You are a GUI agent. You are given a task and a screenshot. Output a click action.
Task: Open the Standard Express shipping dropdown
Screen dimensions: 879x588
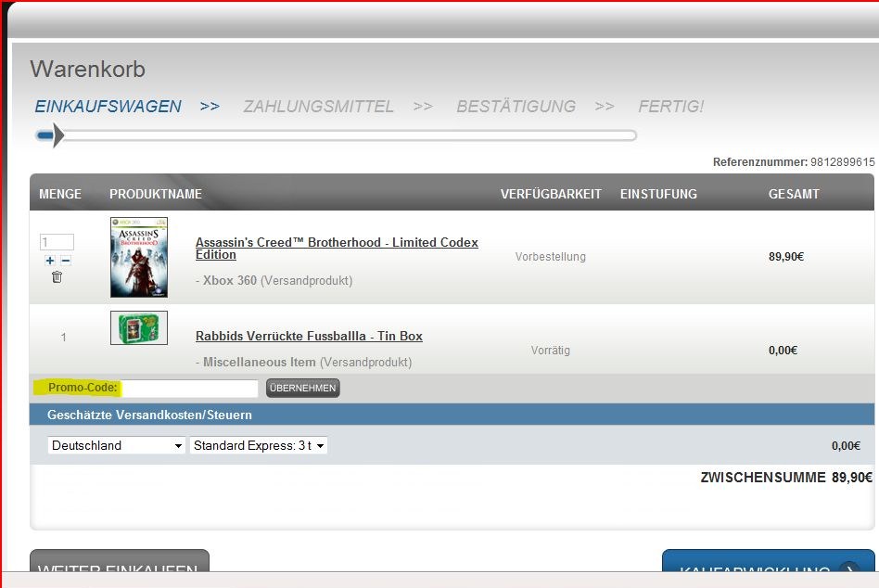[x=259, y=445]
